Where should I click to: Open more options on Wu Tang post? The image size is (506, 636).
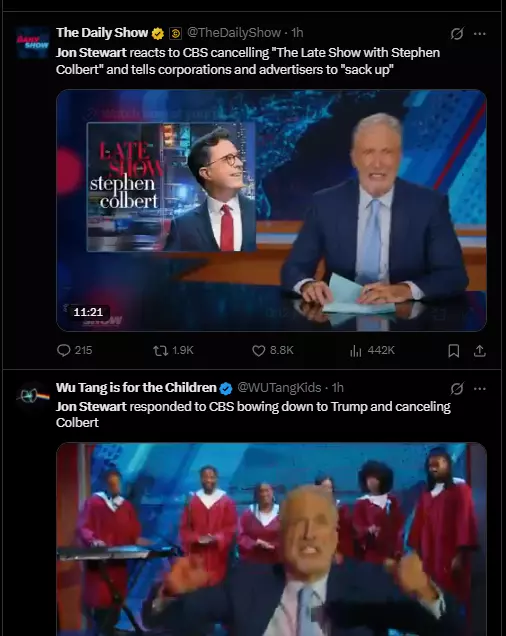click(480, 389)
